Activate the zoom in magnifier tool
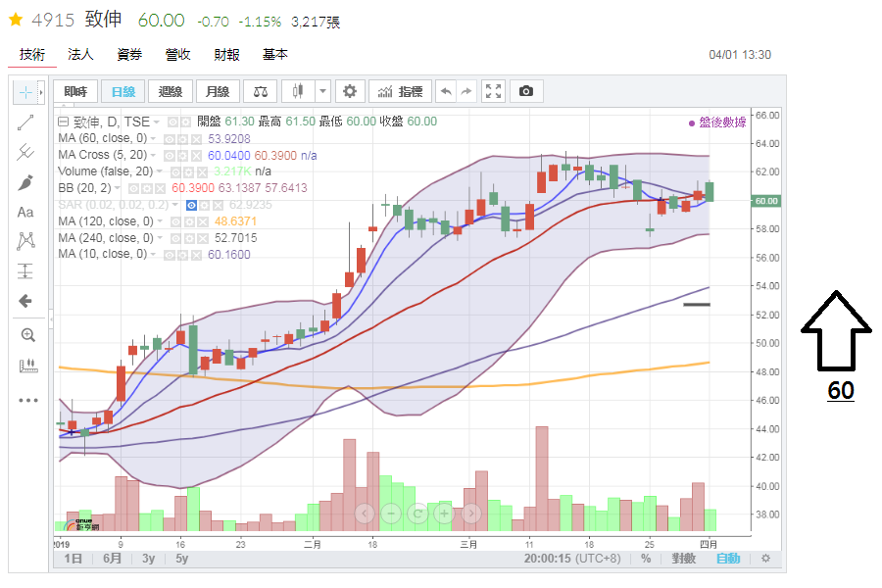This screenshot has width=882, height=588. (x=26, y=334)
